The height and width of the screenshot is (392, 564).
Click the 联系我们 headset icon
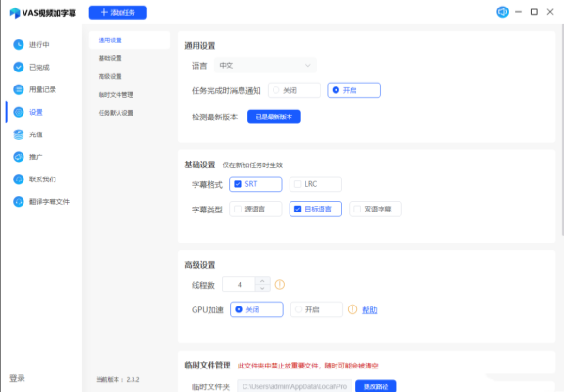[x=19, y=180]
